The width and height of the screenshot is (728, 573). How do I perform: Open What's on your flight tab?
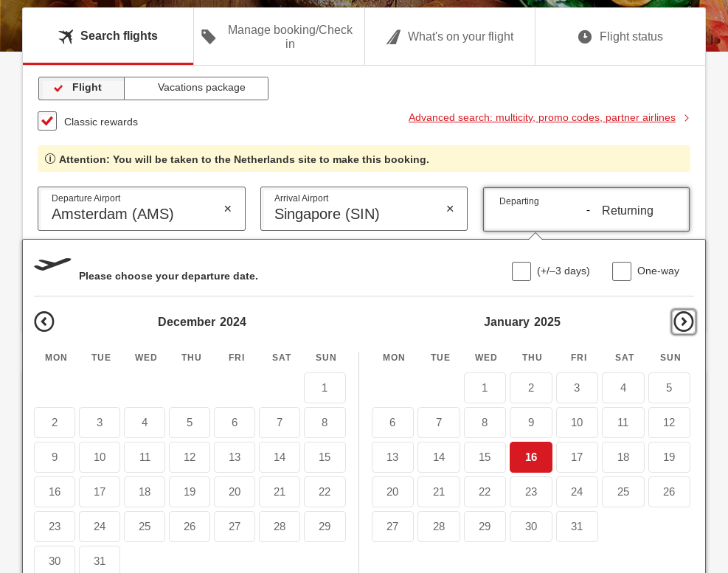pyautogui.click(x=450, y=36)
